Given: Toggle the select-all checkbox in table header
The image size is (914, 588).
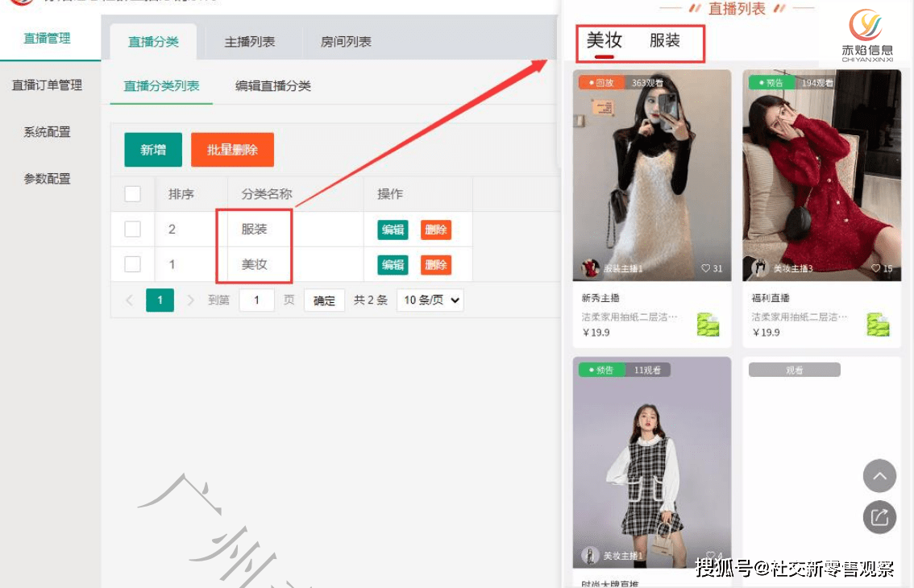Looking at the screenshot, I should coord(132,193).
